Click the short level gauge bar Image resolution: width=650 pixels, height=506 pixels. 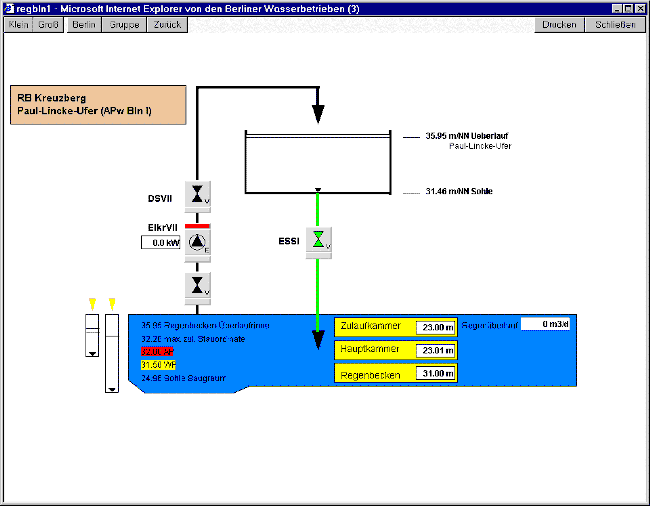[x=92, y=336]
